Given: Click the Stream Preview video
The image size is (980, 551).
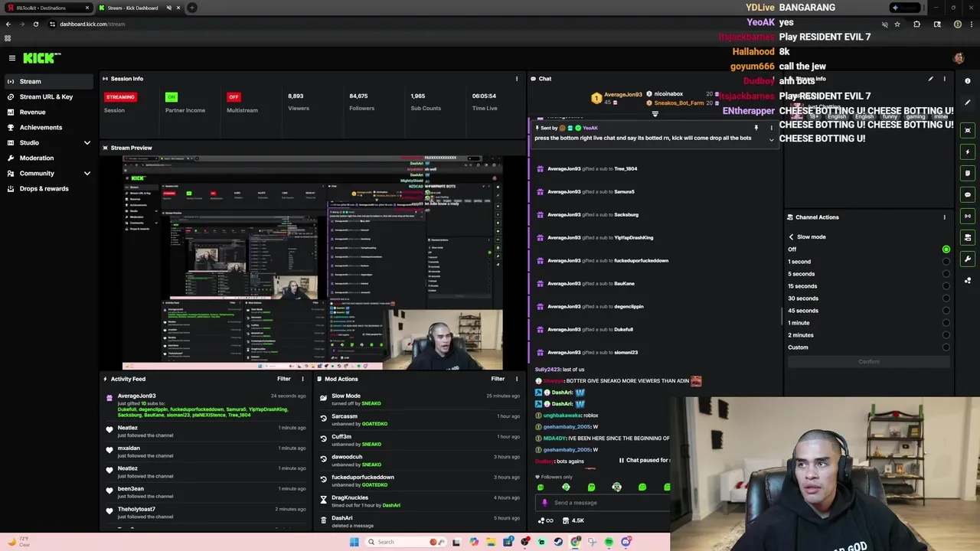Looking at the screenshot, I should click(x=312, y=262).
